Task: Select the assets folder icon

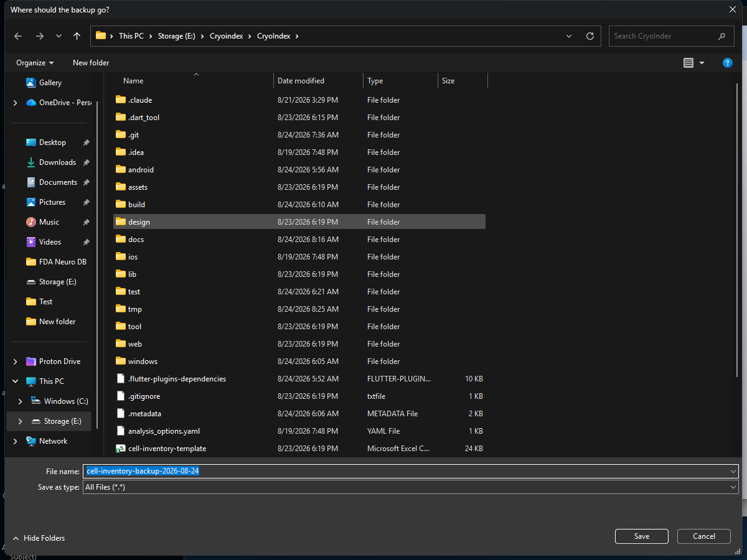Action: coord(121,187)
